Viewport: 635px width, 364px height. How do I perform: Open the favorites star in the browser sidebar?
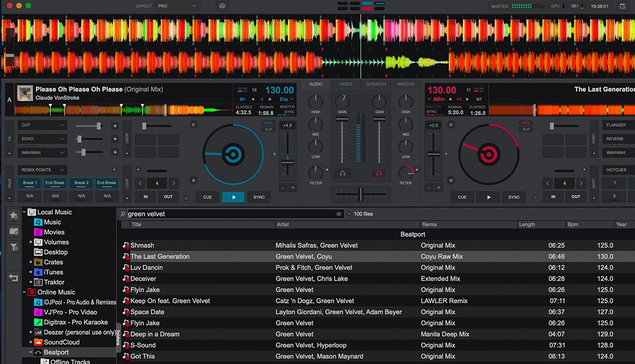point(13,215)
